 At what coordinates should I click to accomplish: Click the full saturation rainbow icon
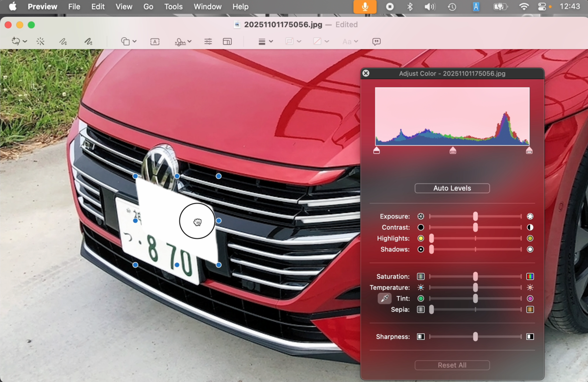pyautogui.click(x=530, y=277)
